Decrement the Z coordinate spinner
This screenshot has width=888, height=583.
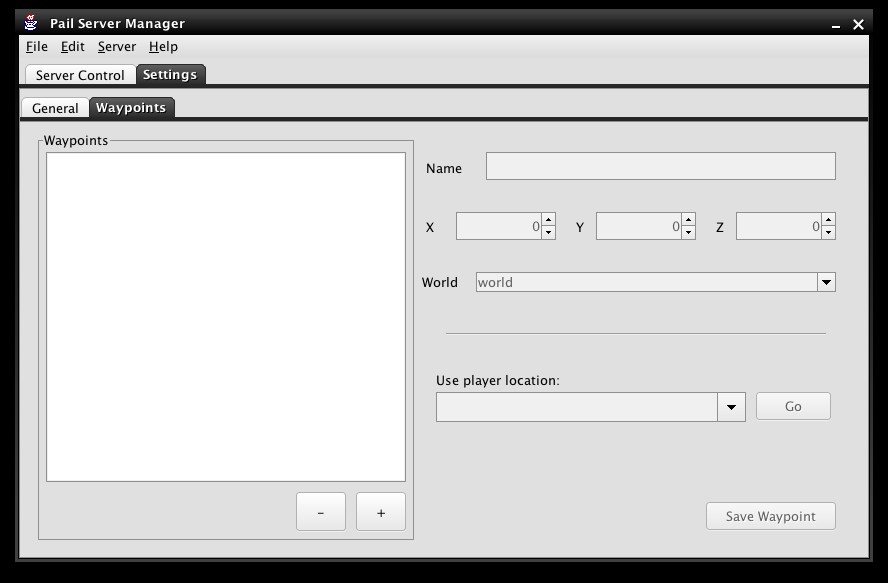coord(828,232)
